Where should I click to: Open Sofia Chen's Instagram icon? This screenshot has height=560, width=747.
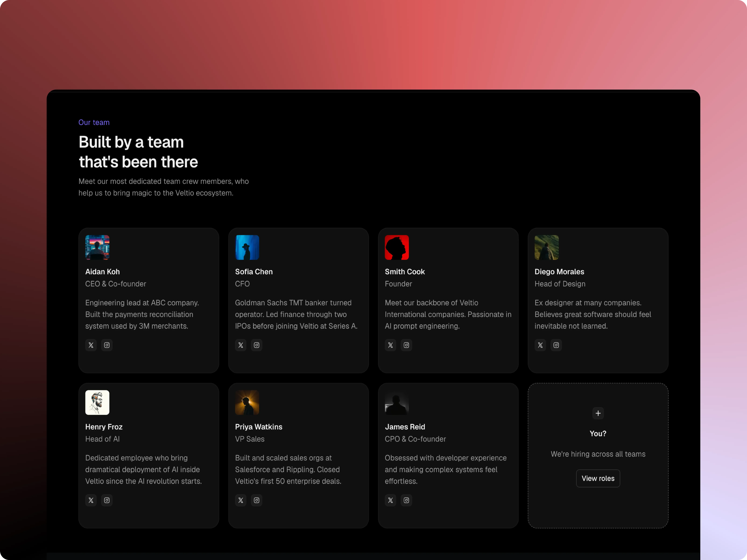click(257, 345)
